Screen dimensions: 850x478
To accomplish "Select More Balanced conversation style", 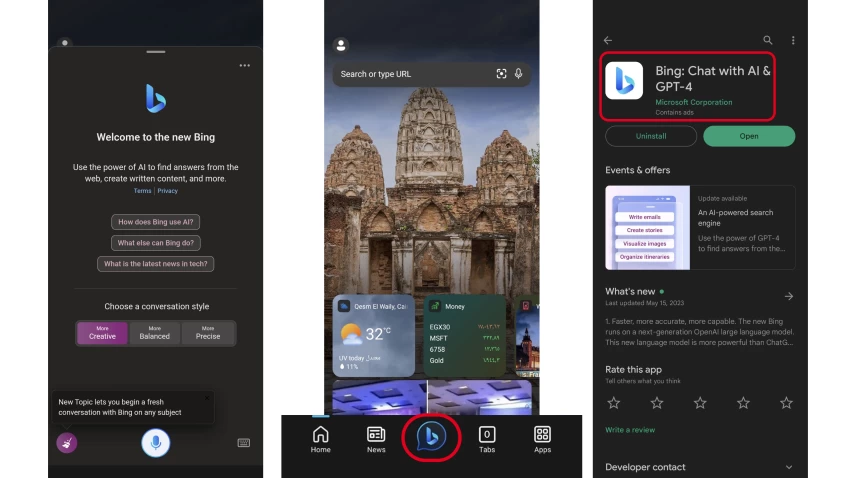I will coord(154,333).
